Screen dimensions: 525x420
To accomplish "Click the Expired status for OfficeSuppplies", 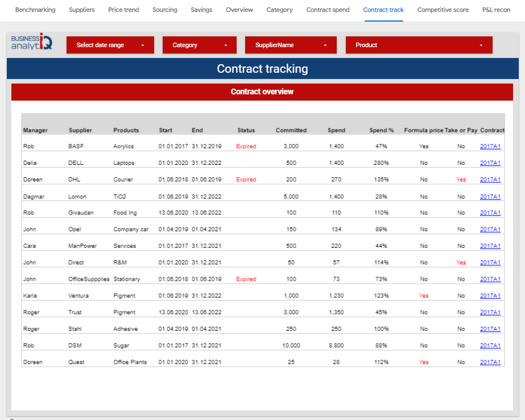I will tap(246, 279).
